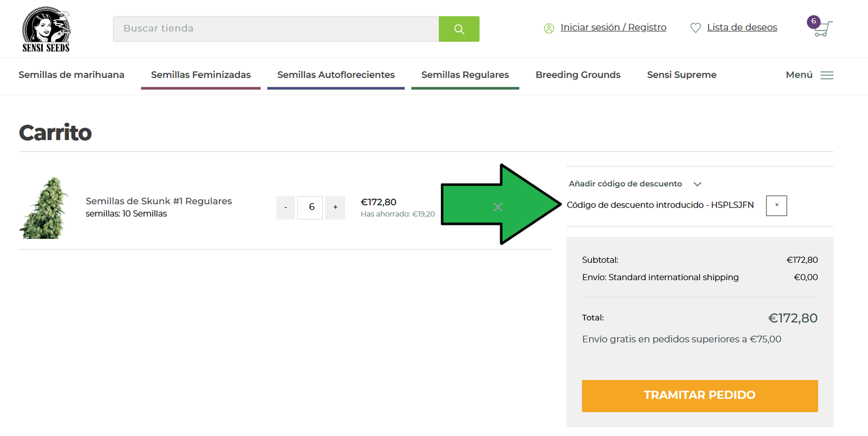Open the Menú hamburger icon
Image resolution: width=868 pixels, height=436 pixels.
tap(827, 75)
